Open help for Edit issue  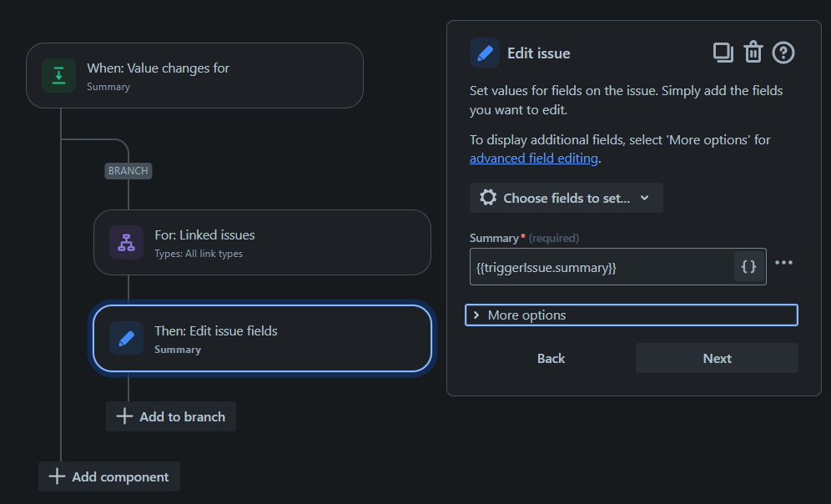point(783,53)
